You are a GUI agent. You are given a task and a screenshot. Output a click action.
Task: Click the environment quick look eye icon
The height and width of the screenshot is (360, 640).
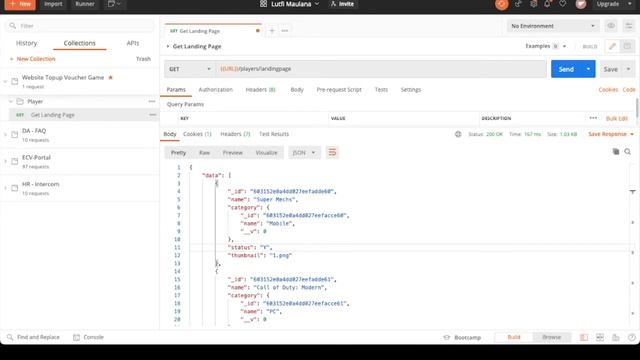611,26
